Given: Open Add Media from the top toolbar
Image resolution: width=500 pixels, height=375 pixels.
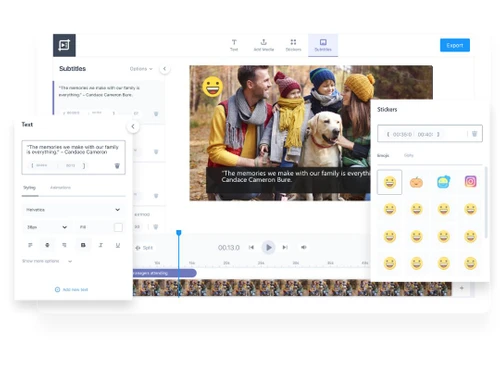Looking at the screenshot, I should [264, 45].
